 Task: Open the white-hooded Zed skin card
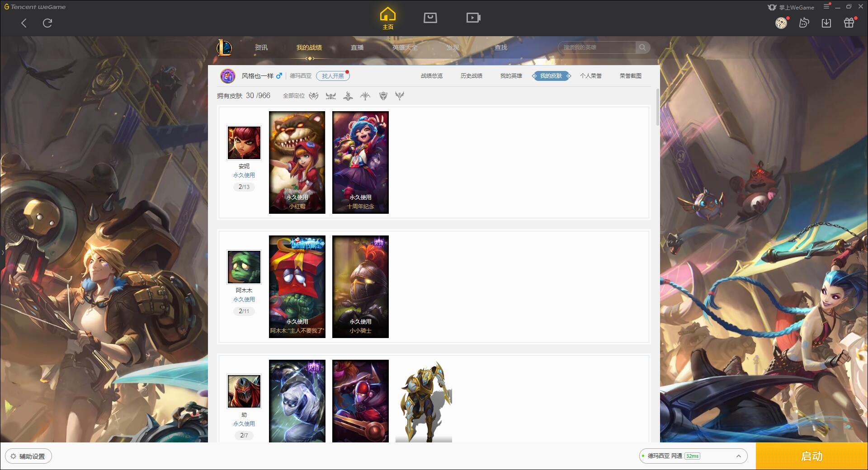pyautogui.click(x=297, y=401)
